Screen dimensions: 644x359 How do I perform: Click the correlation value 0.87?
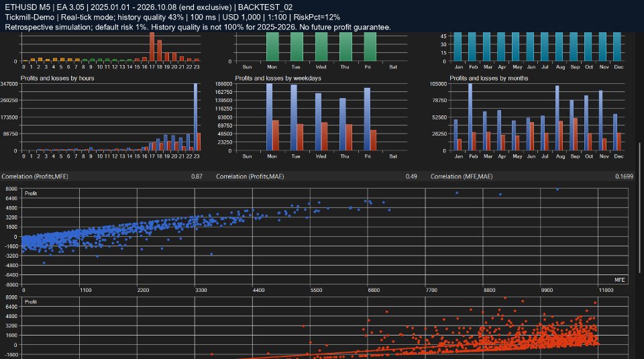pyautogui.click(x=197, y=176)
